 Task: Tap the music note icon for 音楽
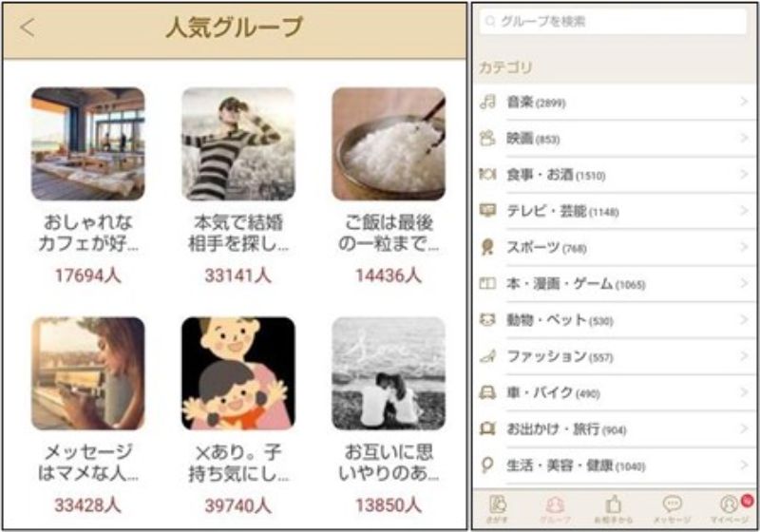coord(487,102)
